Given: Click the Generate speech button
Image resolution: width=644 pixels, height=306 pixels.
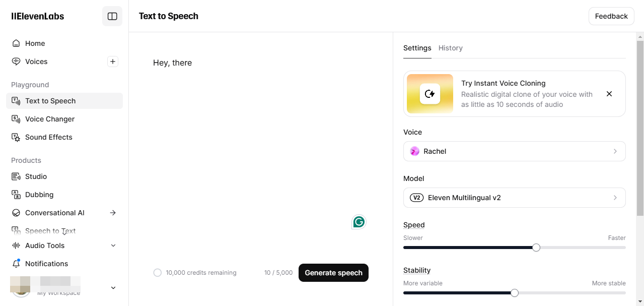Looking at the screenshot, I should [x=333, y=273].
